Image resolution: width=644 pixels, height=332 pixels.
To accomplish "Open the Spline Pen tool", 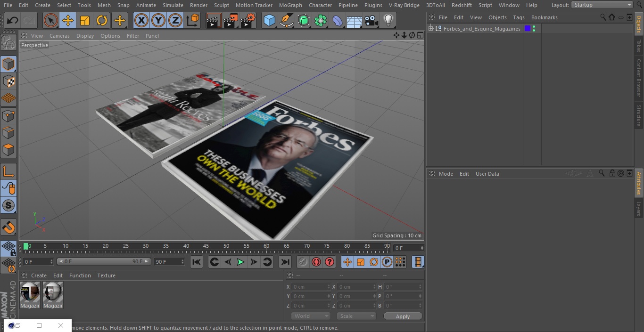I will point(286,21).
